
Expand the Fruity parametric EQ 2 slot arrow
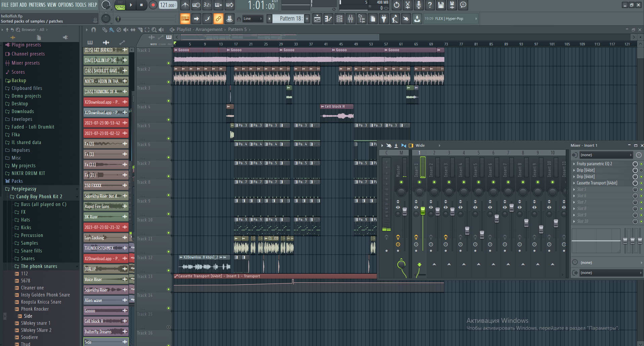(x=574, y=164)
